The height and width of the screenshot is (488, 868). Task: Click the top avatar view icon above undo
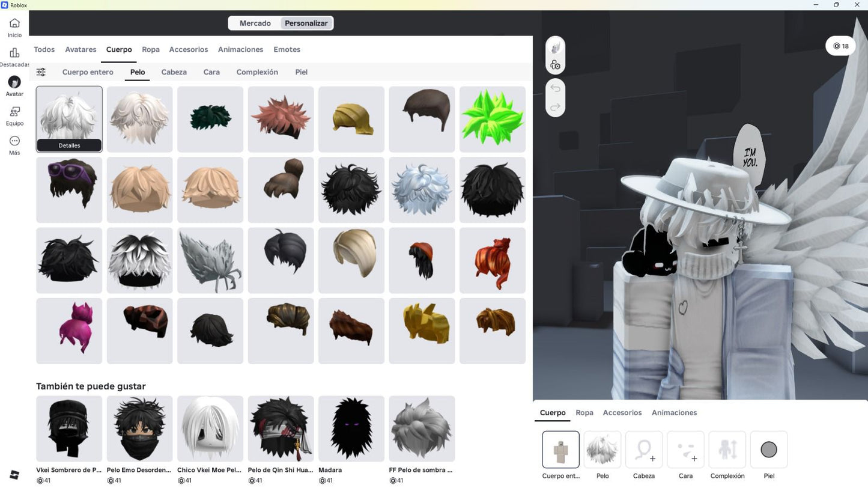[x=555, y=47]
